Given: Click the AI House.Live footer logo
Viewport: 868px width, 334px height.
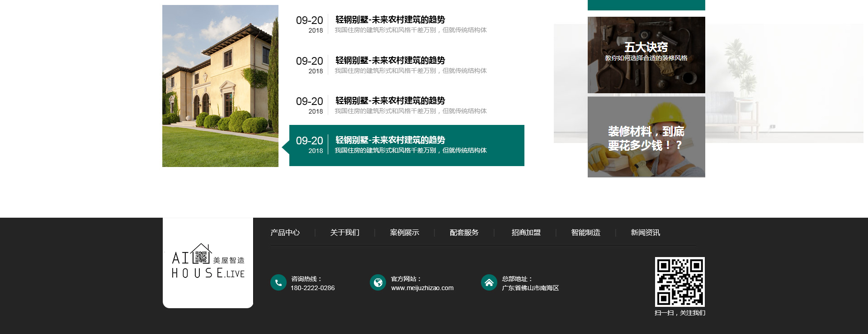Looking at the screenshot, I should point(208,262).
